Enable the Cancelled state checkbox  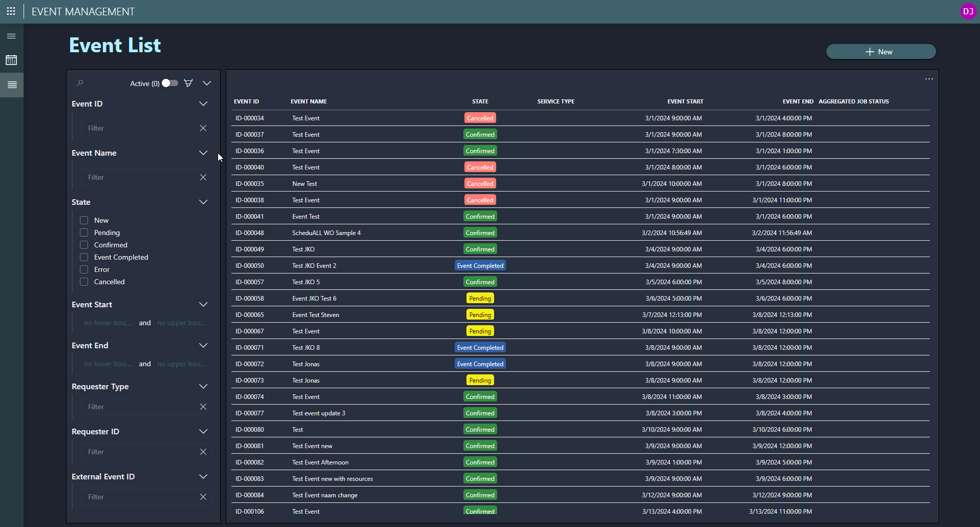(x=84, y=282)
